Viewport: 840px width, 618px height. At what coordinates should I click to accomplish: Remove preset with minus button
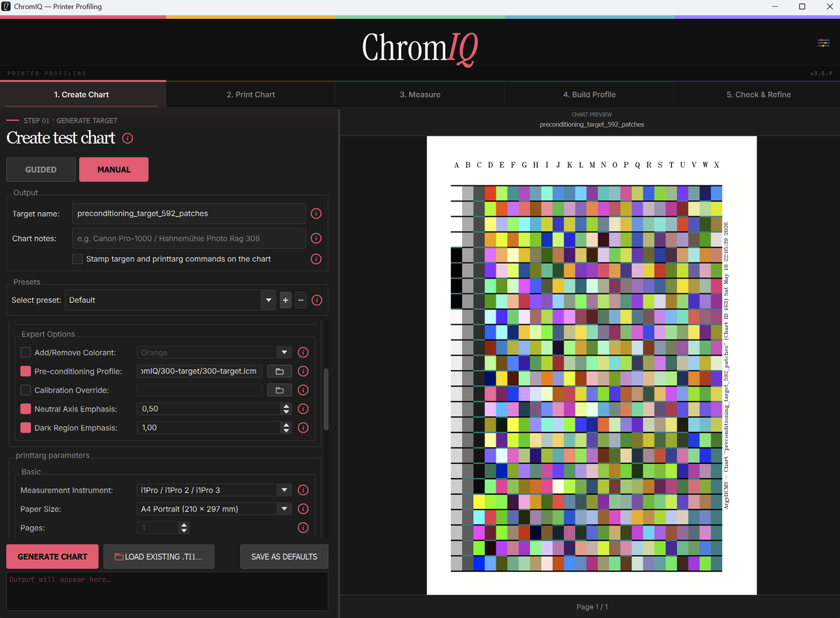pyautogui.click(x=301, y=300)
